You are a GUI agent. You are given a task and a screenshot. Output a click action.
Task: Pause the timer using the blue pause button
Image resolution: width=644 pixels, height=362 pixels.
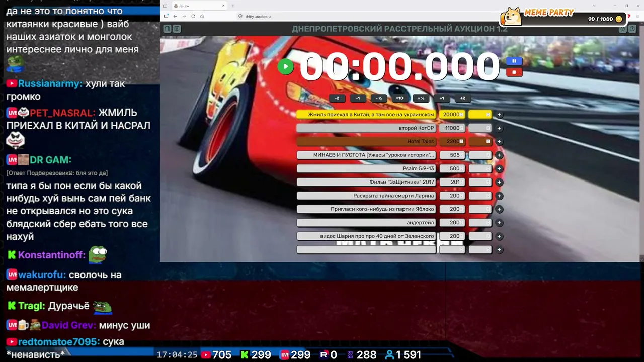pyautogui.click(x=514, y=61)
